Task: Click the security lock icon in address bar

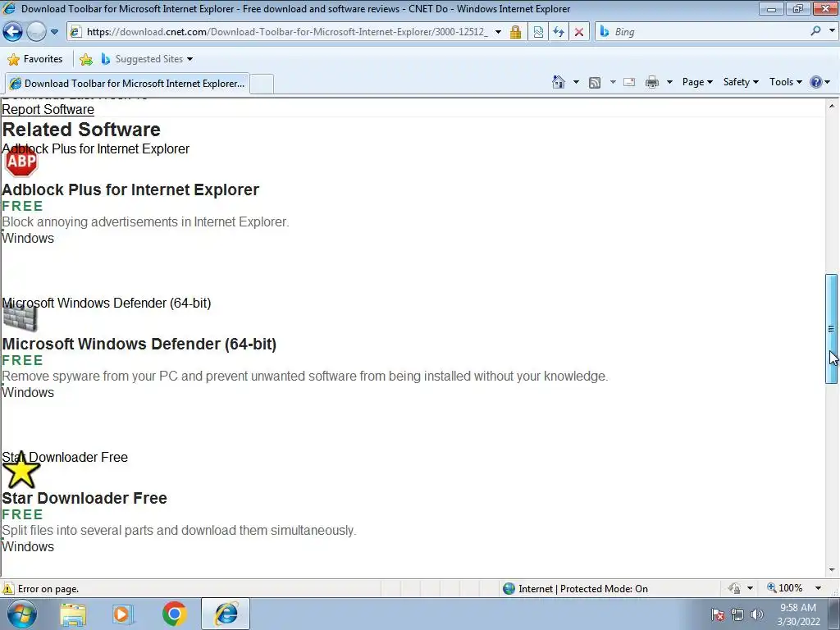Action: click(x=515, y=32)
